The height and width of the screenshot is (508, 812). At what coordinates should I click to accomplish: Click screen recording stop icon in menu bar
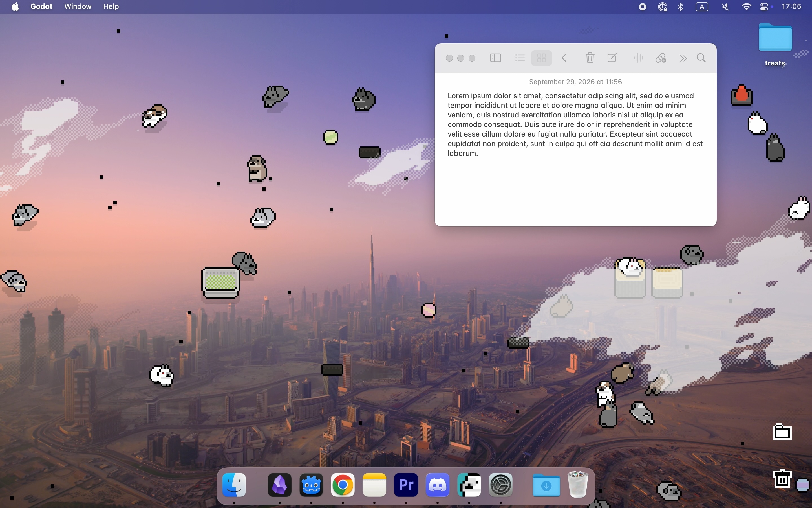coord(642,7)
